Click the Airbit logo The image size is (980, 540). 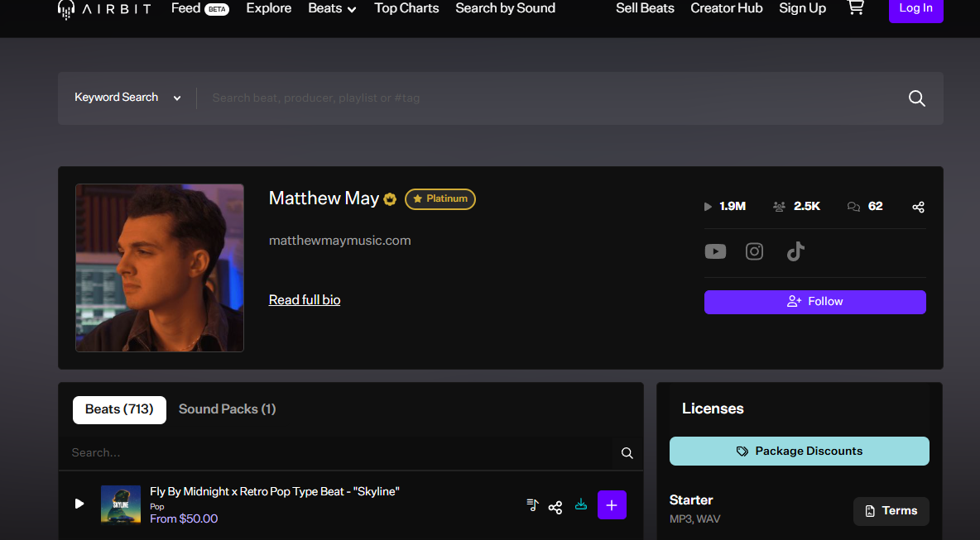(x=104, y=9)
